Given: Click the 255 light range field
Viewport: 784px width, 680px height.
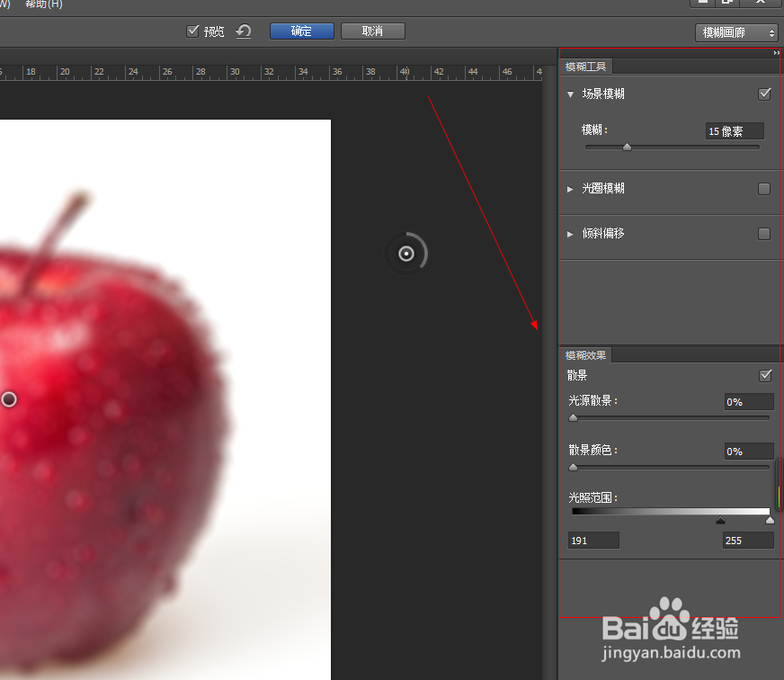Looking at the screenshot, I should (748, 541).
